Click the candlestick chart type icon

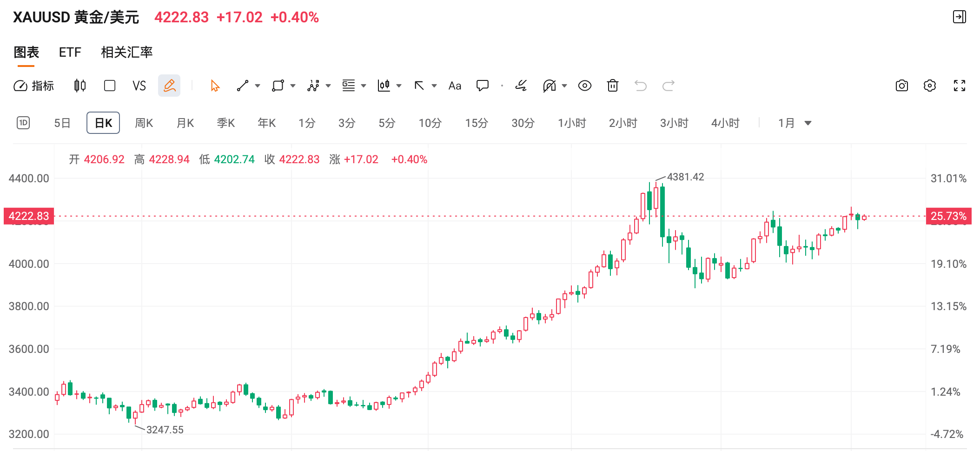[x=80, y=86]
